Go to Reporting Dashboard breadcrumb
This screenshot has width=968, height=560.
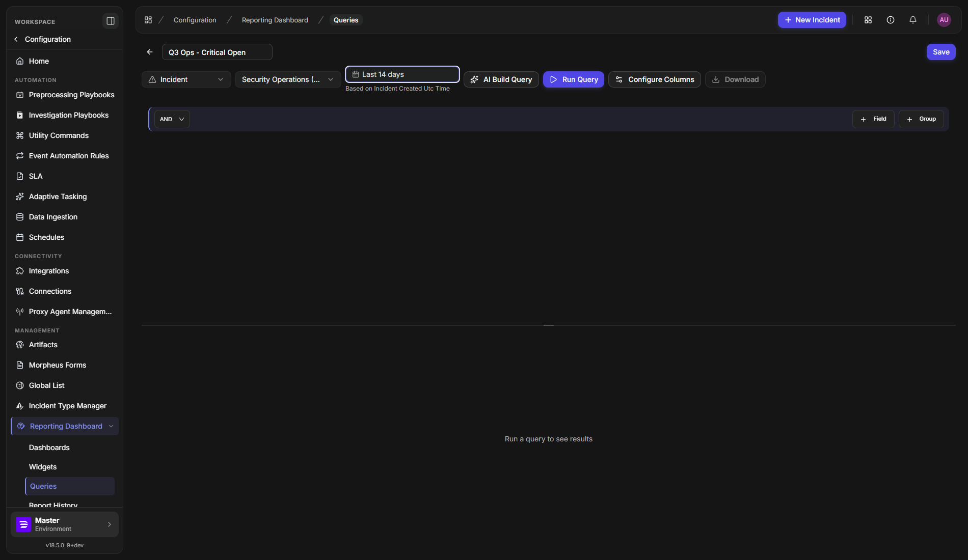pos(275,20)
